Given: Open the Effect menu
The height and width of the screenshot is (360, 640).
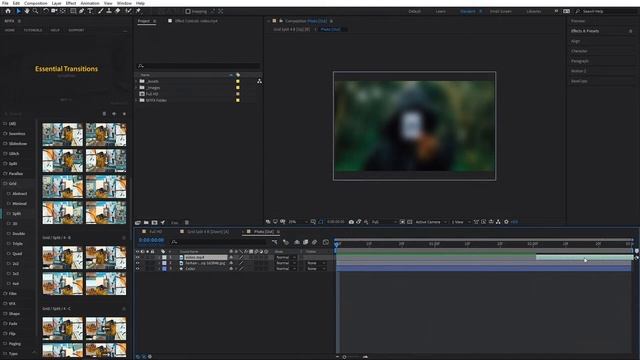Looking at the screenshot, I should 71,3.
